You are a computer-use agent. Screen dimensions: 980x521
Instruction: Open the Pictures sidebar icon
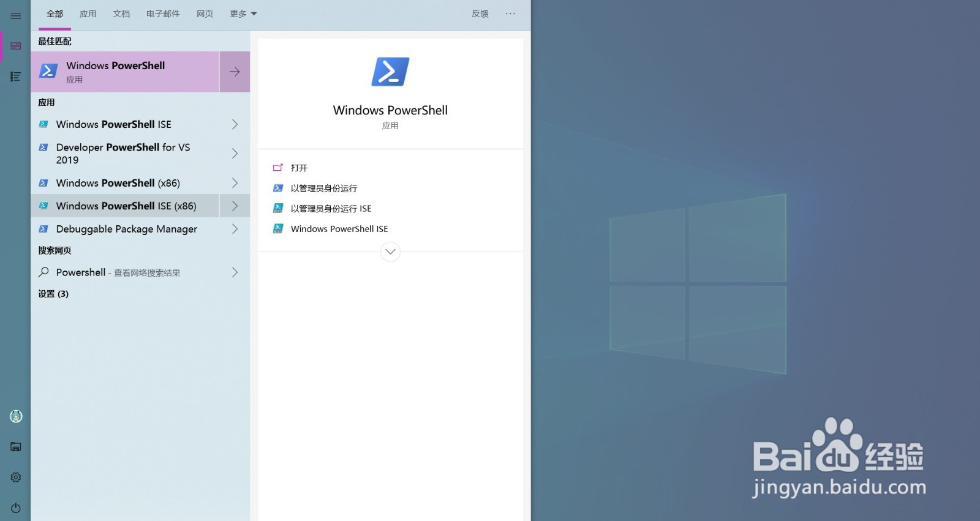16,446
